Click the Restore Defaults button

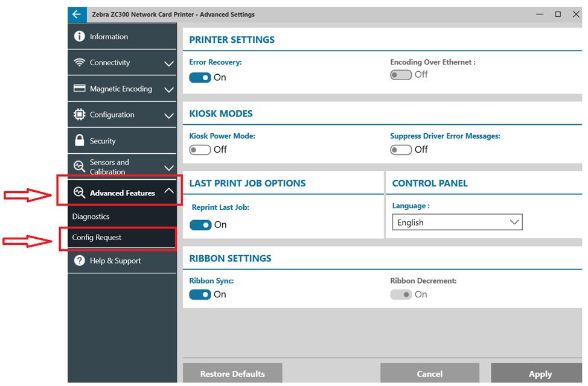click(232, 373)
